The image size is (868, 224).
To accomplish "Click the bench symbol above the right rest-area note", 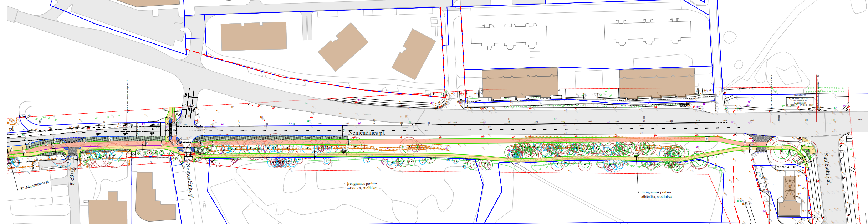I will [636, 155].
